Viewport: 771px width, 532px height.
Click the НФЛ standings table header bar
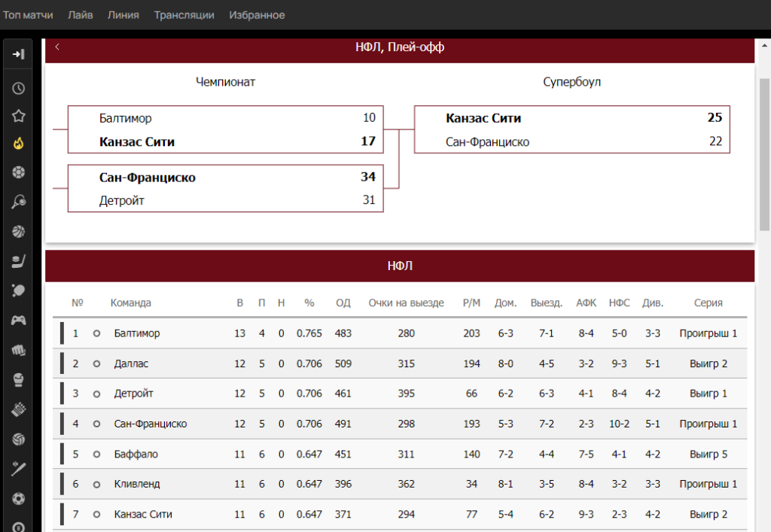(400, 266)
